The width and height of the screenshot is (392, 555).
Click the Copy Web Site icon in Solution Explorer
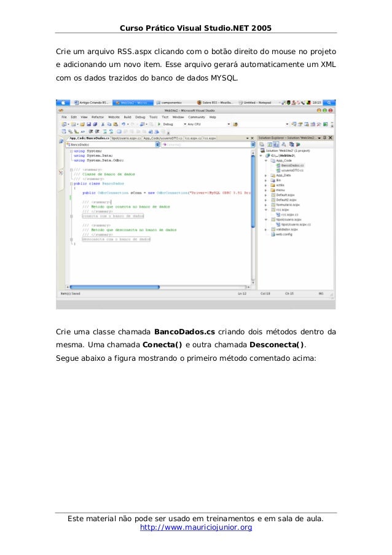(292, 144)
